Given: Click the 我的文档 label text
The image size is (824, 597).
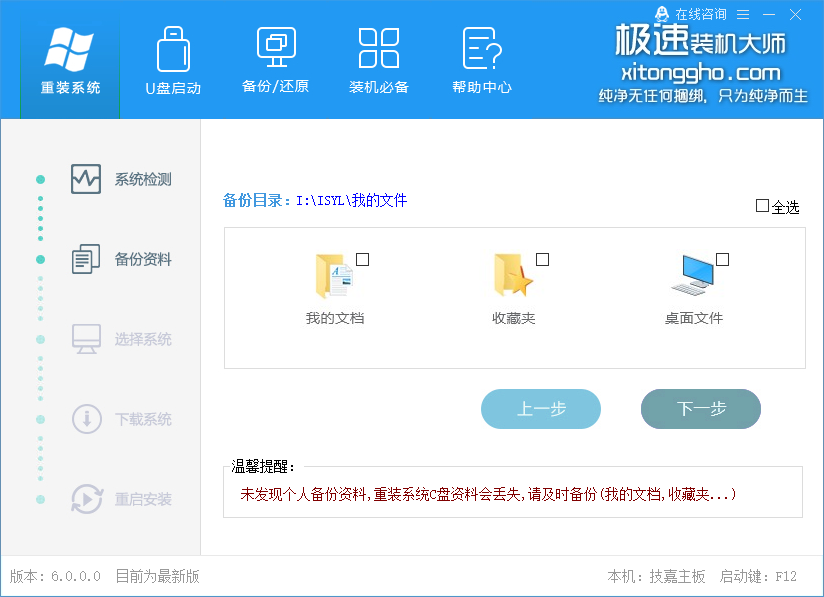Looking at the screenshot, I should (x=335, y=318).
